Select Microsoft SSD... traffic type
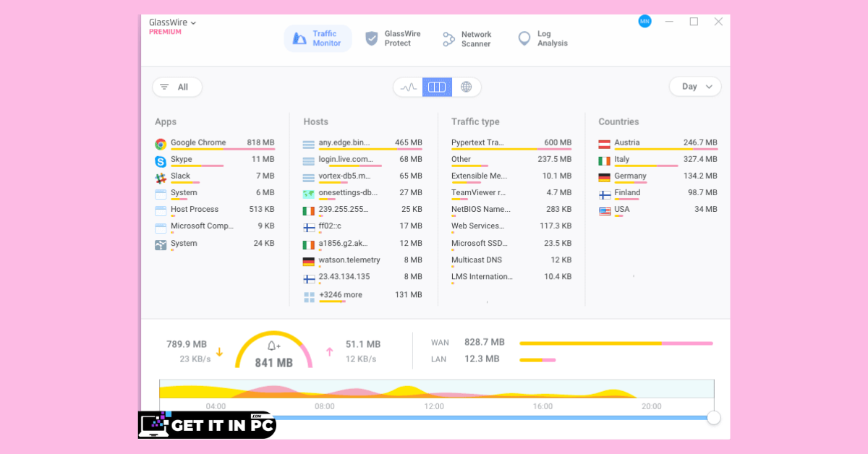 511,244
